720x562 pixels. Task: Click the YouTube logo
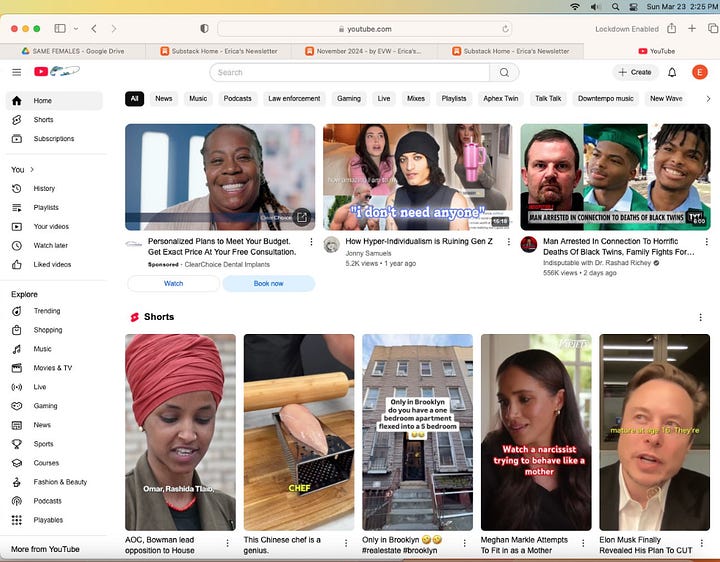point(56,71)
